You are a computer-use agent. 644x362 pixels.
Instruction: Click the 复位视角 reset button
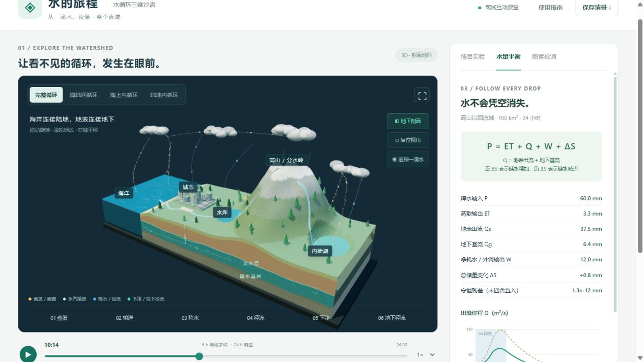pyautogui.click(x=408, y=140)
